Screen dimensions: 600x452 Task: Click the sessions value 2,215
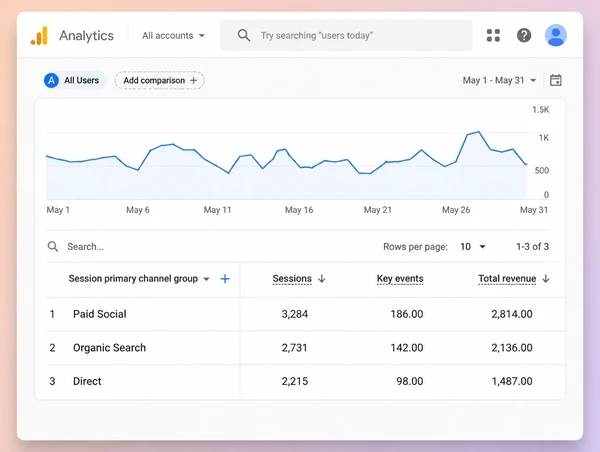(x=295, y=381)
